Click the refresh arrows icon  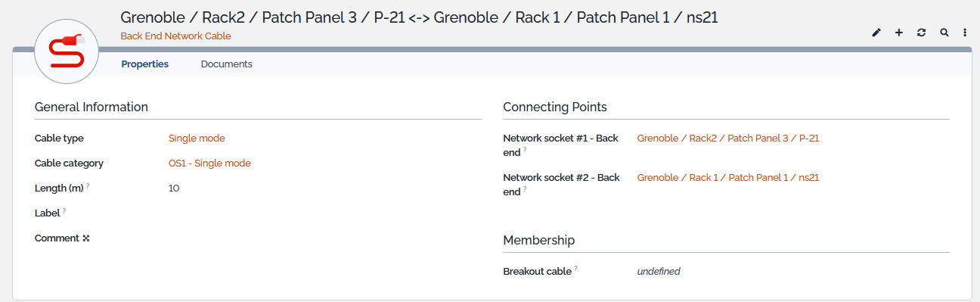click(921, 33)
